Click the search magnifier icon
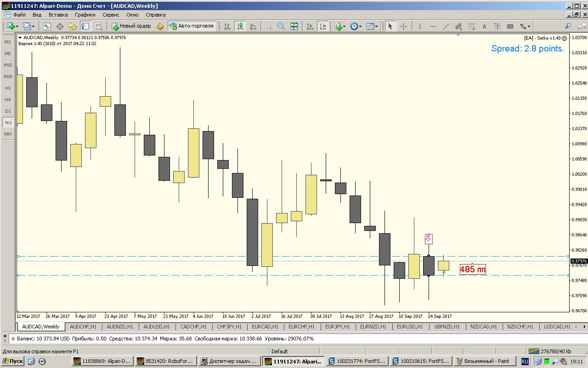Image resolution: width=588 pixels, height=368 pixels. pos(568,26)
